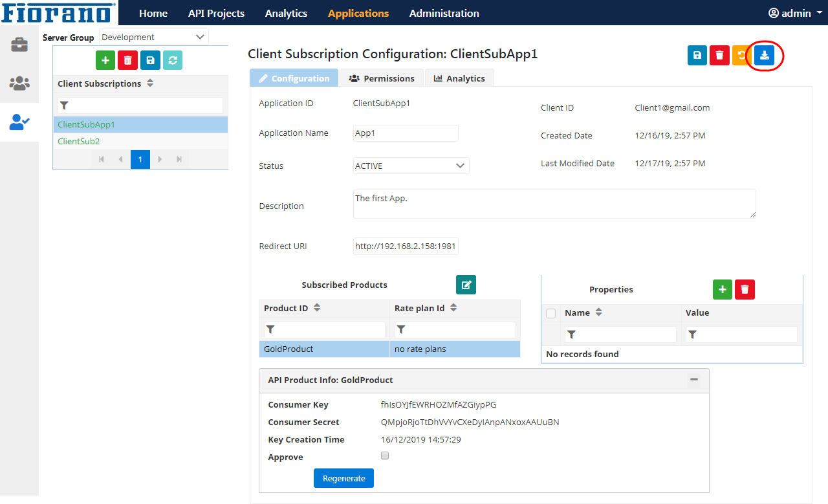Open the Administration menu

click(444, 13)
